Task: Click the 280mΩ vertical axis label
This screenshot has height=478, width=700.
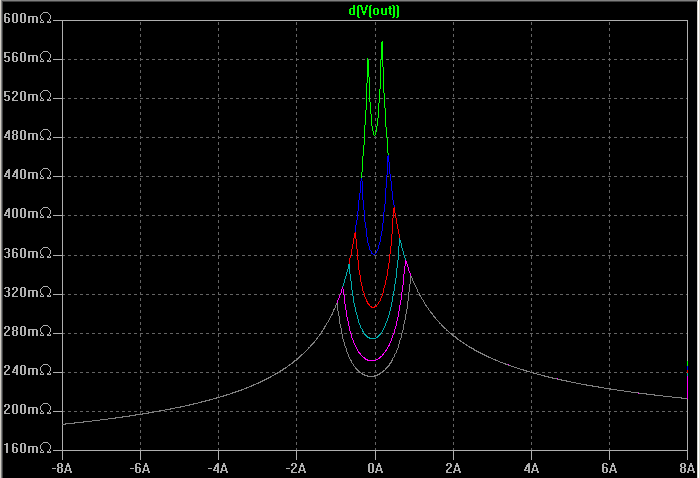Action: pos(27,332)
